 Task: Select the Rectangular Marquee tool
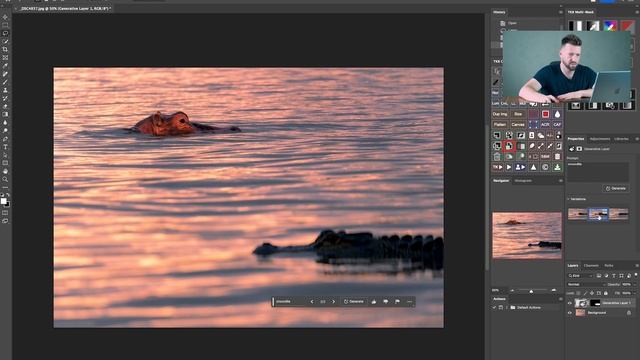coord(5,25)
